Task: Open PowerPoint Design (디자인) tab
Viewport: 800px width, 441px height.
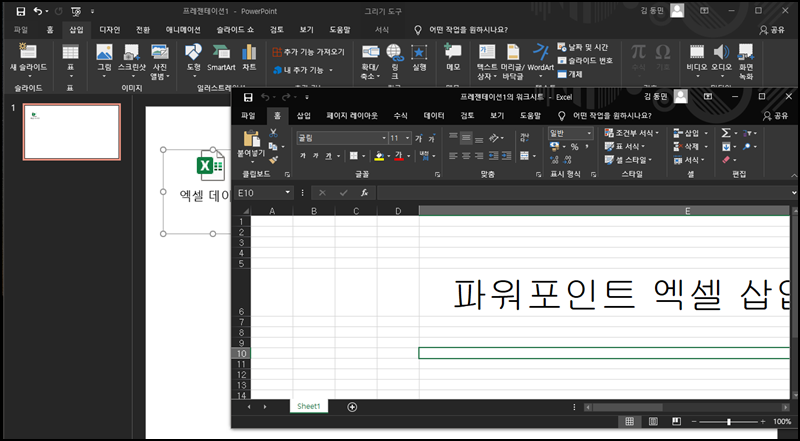Action: pos(110,30)
